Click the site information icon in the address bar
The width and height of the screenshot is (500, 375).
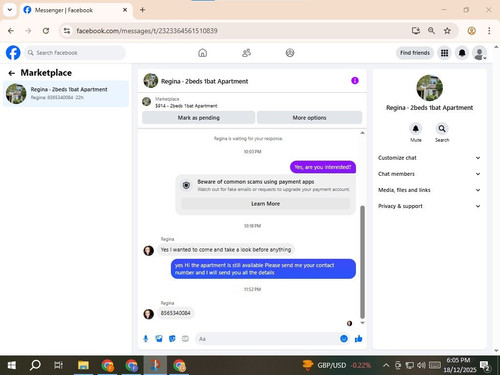pyautogui.click(x=67, y=31)
